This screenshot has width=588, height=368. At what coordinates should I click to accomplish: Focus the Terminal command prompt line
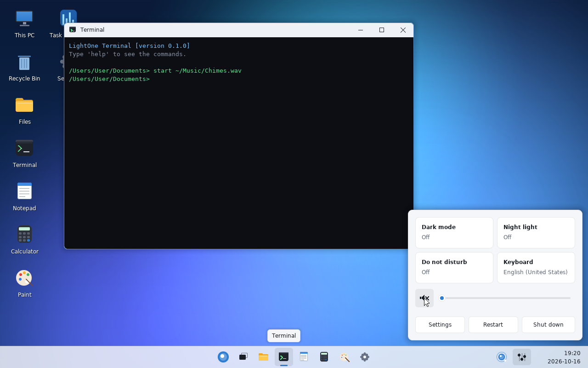[x=239, y=79]
